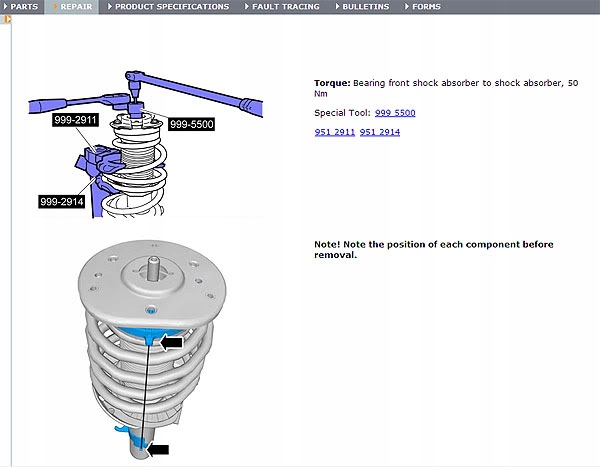
Task: Click the strut assembly alignment illustration
Action: click(x=152, y=349)
